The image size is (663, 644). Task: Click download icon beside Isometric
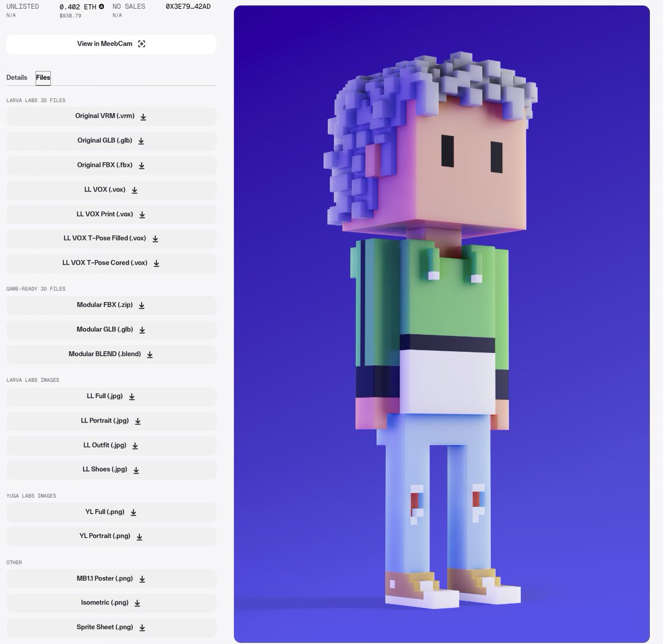tap(137, 603)
